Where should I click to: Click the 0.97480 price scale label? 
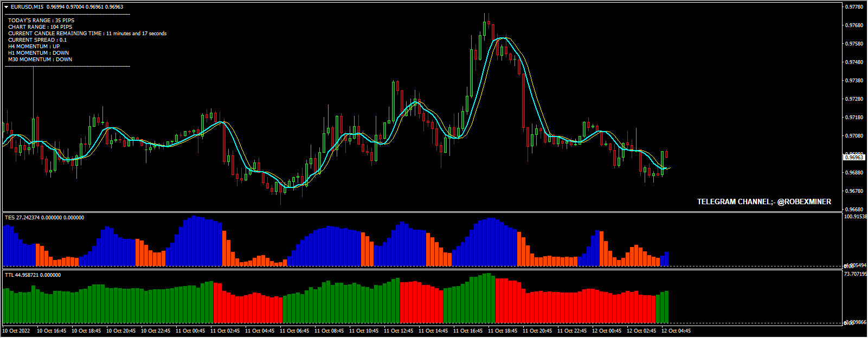pyautogui.click(x=854, y=62)
